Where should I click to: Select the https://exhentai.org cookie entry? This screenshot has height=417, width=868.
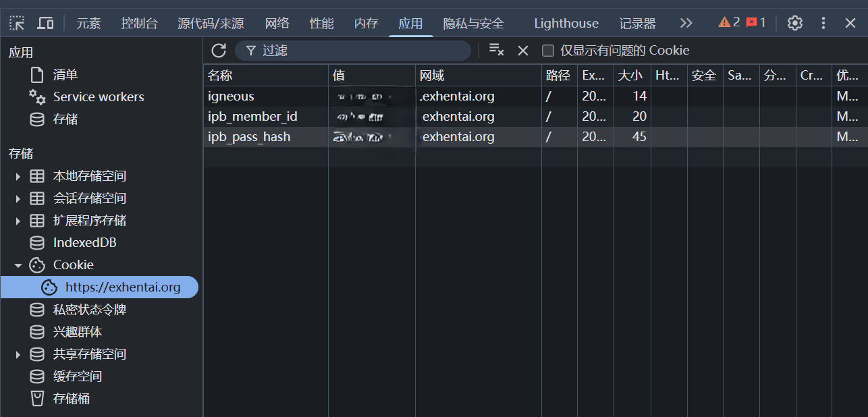point(100,287)
